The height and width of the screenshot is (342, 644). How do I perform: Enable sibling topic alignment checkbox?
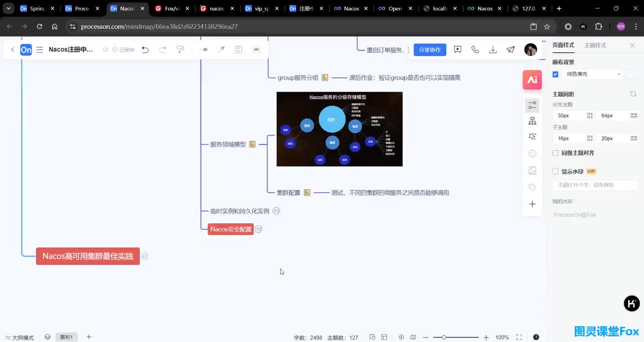point(555,153)
